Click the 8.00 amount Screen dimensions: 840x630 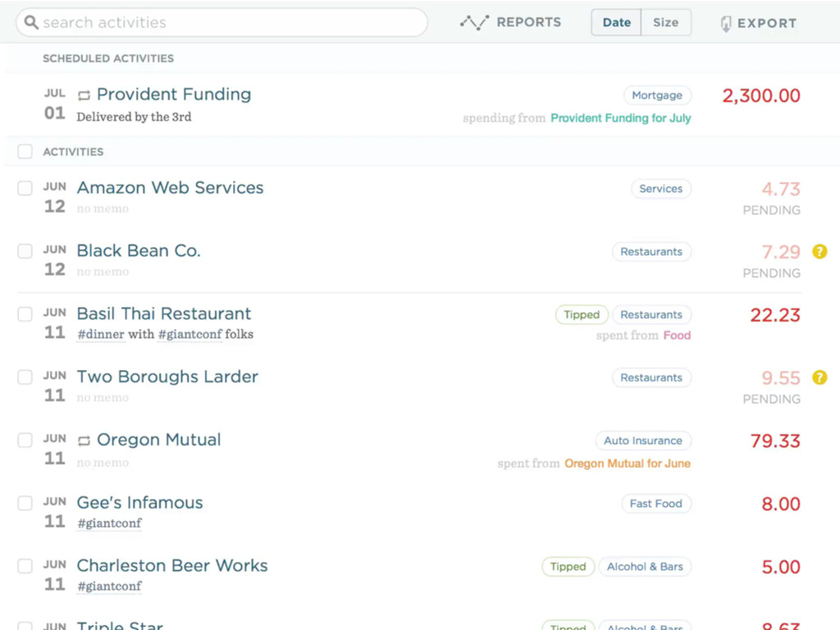tap(781, 504)
